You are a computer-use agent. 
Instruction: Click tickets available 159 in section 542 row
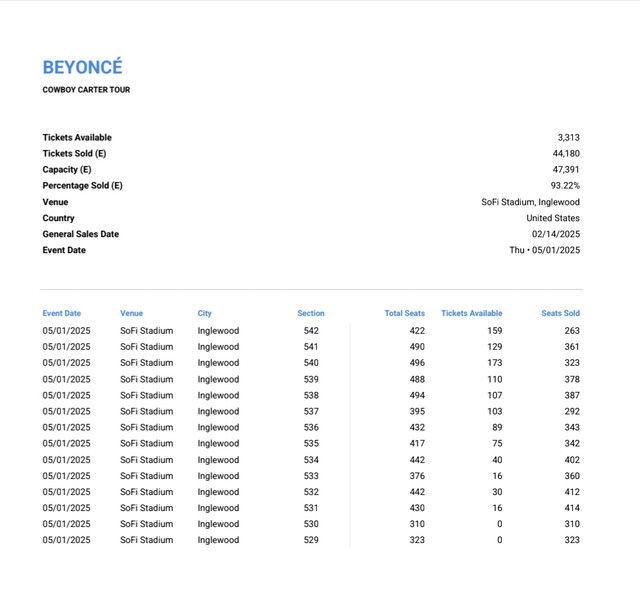point(495,331)
